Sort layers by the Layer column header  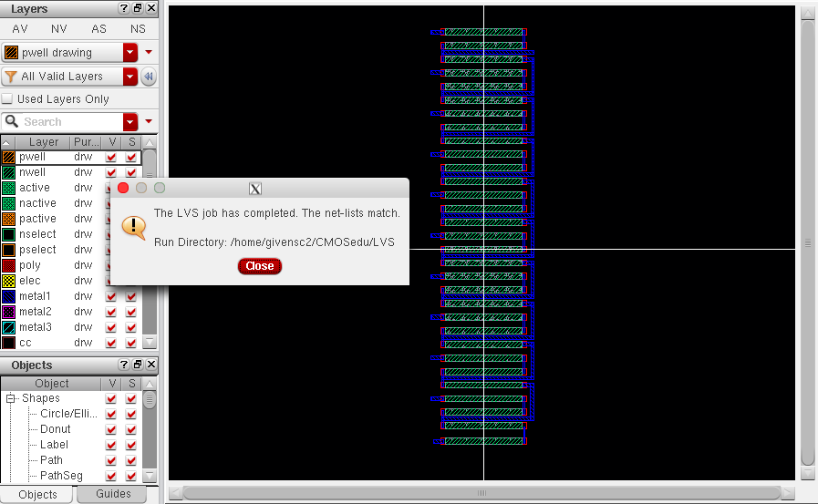(43, 142)
